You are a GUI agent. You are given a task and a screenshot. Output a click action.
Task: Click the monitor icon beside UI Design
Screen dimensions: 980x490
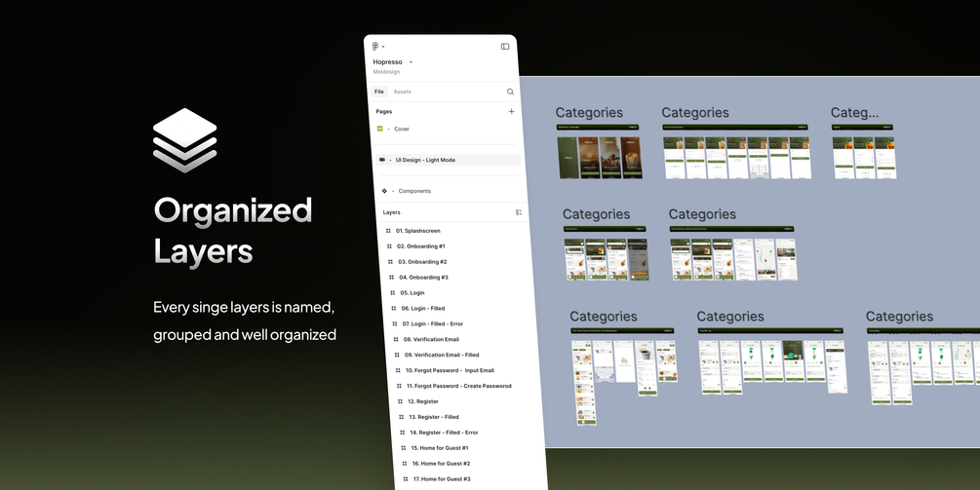click(x=382, y=160)
